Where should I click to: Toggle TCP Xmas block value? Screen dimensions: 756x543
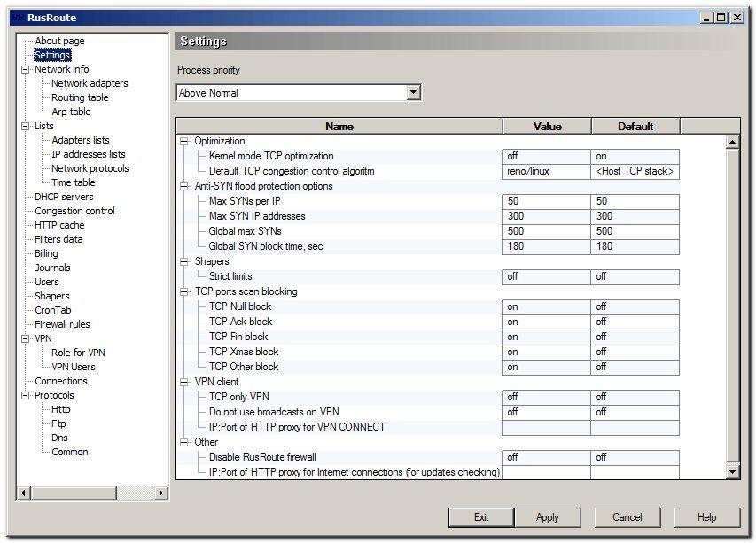coord(546,352)
